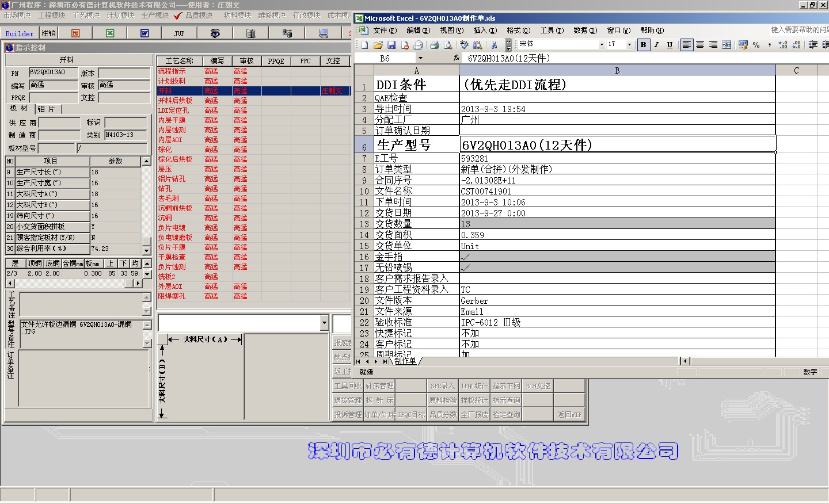Select Excel cell containing 593281
This screenshot has height=504, width=829.
[x=617, y=158]
